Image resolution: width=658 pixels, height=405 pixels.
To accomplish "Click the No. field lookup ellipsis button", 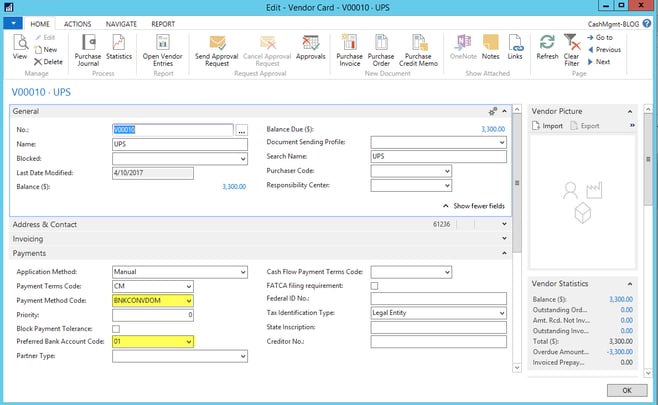I will tap(241, 130).
